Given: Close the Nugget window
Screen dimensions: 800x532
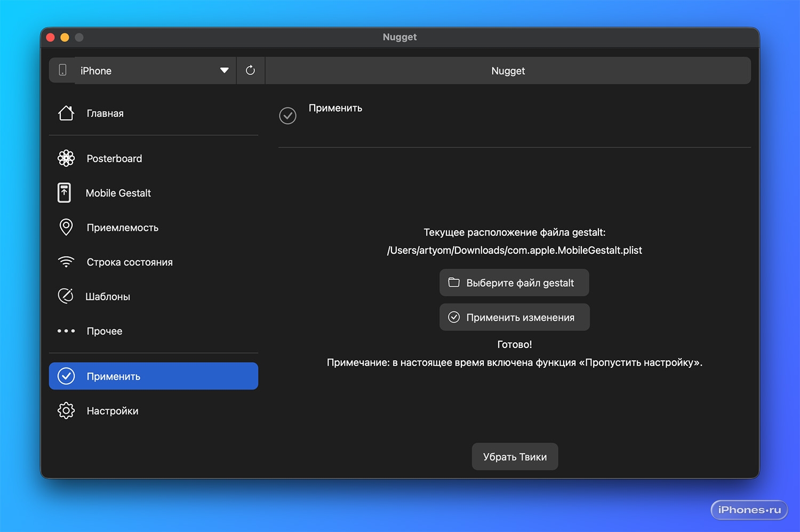Looking at the screenshot, I should [51, 37].
